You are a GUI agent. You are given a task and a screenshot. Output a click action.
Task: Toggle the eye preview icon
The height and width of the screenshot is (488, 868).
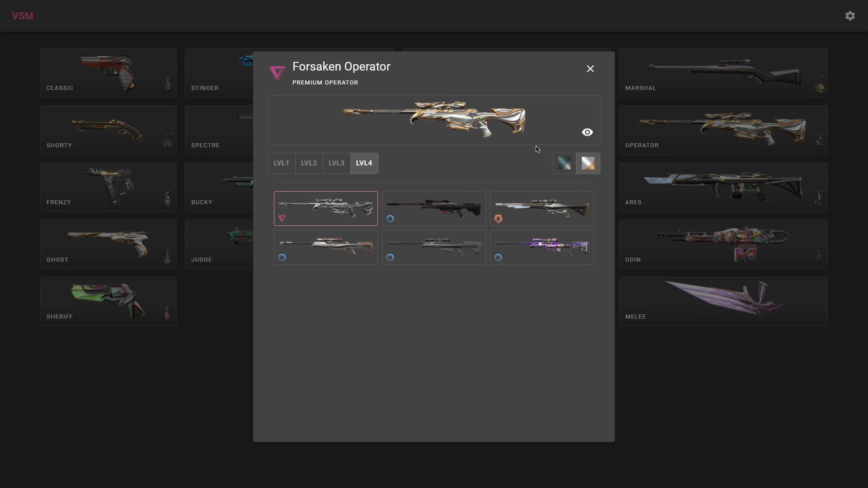(587, 132)
